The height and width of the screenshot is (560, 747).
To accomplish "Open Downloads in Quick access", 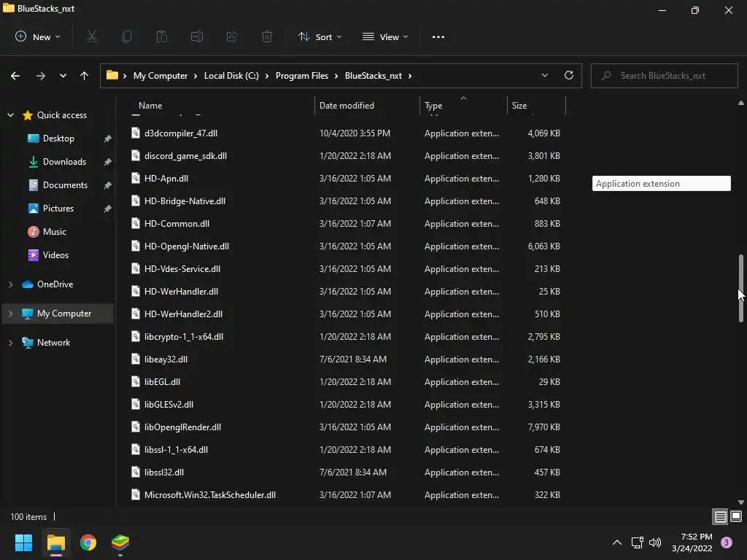I will (x=64, y=161).
